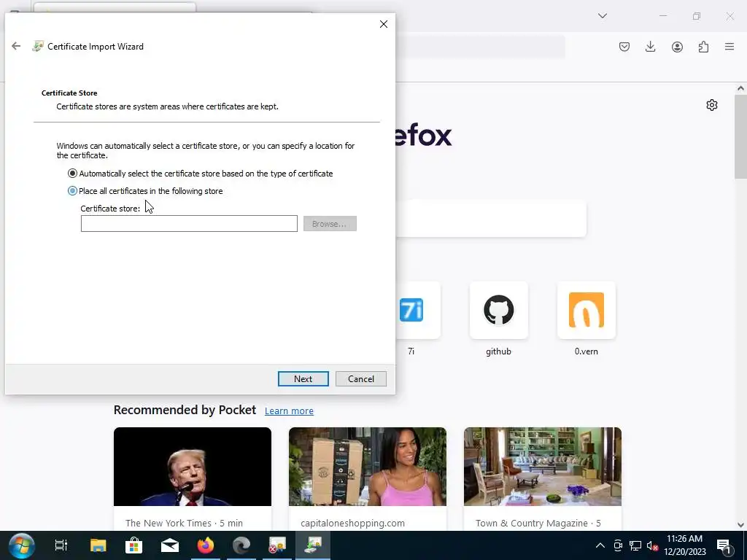The image size is (747, 560).
Task: Open Task View on taskbar
Action: (x=61, y=545)
